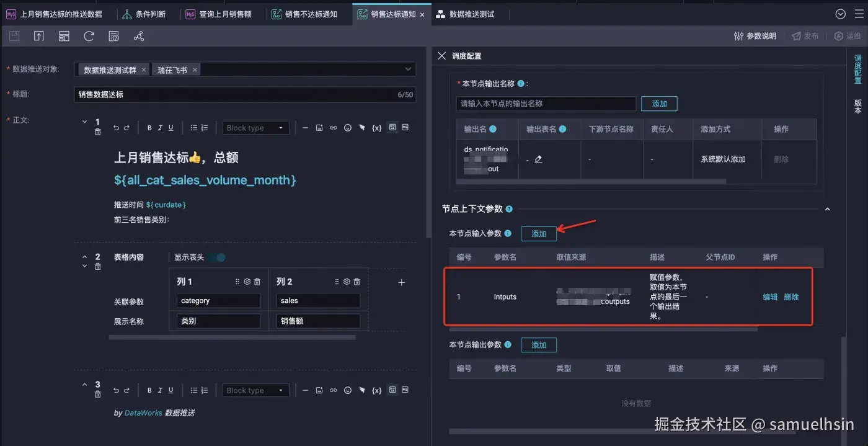Close the 调度配置 panel
Image resolution: width=868 pixels, height=446 pixels.
coord(441,56)
